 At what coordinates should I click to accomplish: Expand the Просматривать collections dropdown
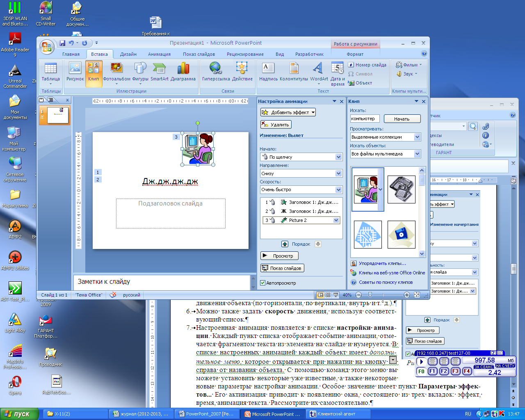(418, 137)
